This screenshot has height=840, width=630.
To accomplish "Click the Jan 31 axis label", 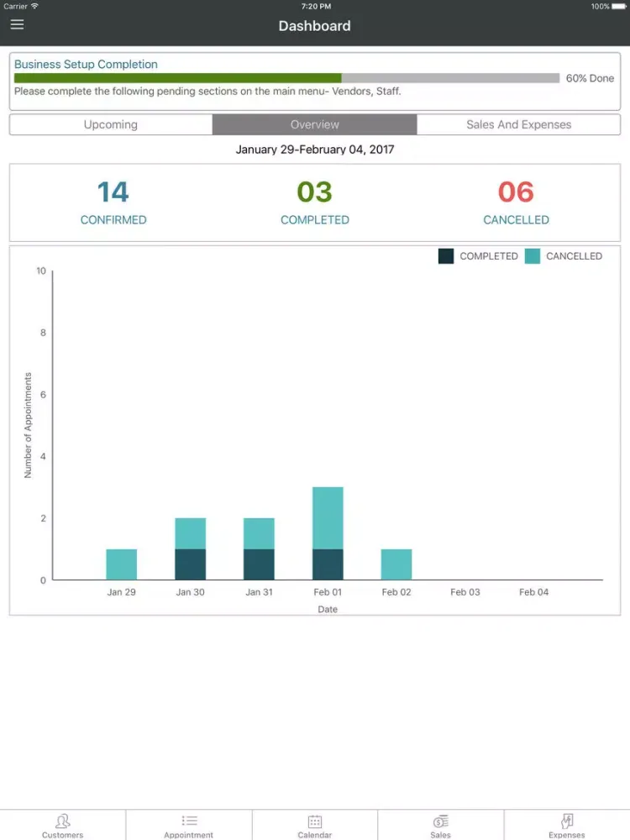I will point(259,592).
